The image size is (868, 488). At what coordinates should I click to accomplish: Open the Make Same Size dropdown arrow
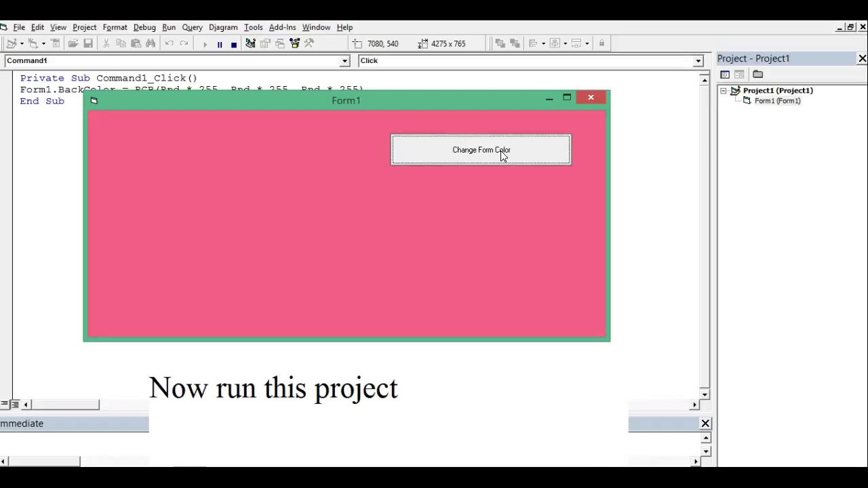point(587,44)
